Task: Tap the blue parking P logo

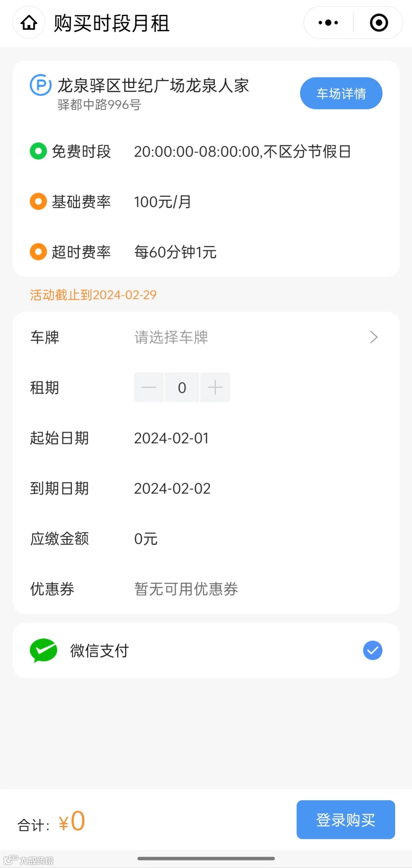Action: coord(40,85)
